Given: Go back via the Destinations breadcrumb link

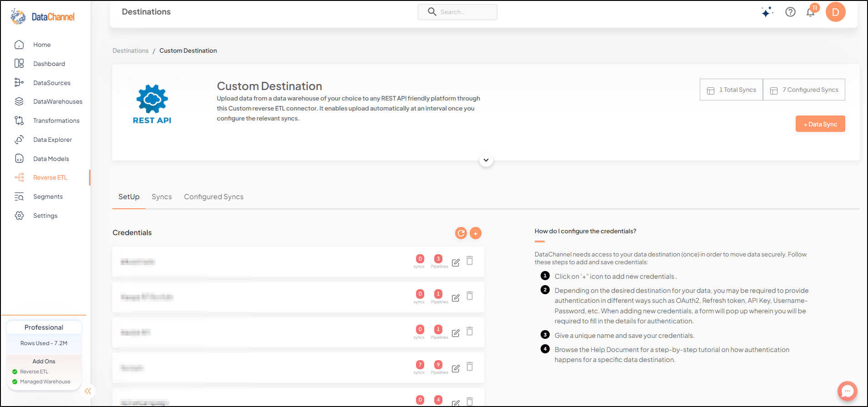Looking at the screenshot, I should pyautogui.click(x=130, y=50).
